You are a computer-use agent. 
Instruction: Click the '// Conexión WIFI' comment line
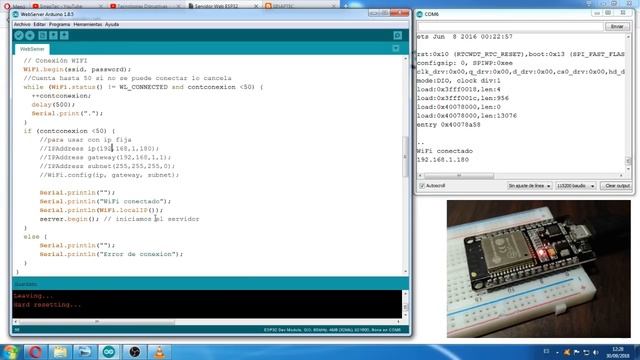(56, 60)
